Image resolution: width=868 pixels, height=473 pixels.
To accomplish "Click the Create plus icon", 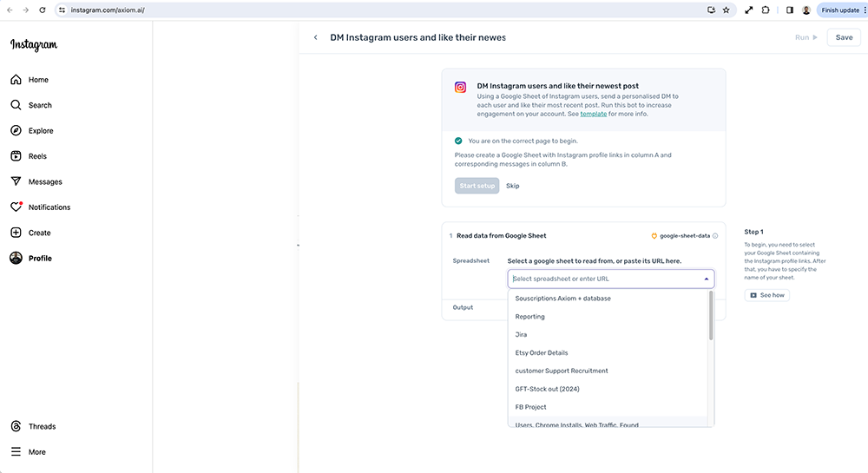I will click(x=16, y=233).
